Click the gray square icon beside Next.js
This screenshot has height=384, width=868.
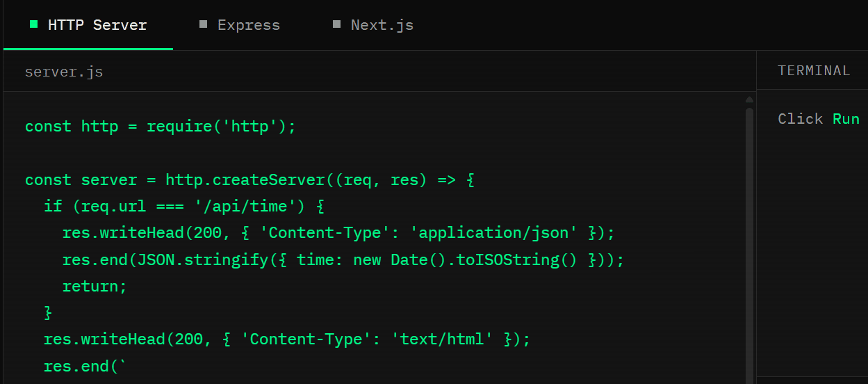(336, 24)
